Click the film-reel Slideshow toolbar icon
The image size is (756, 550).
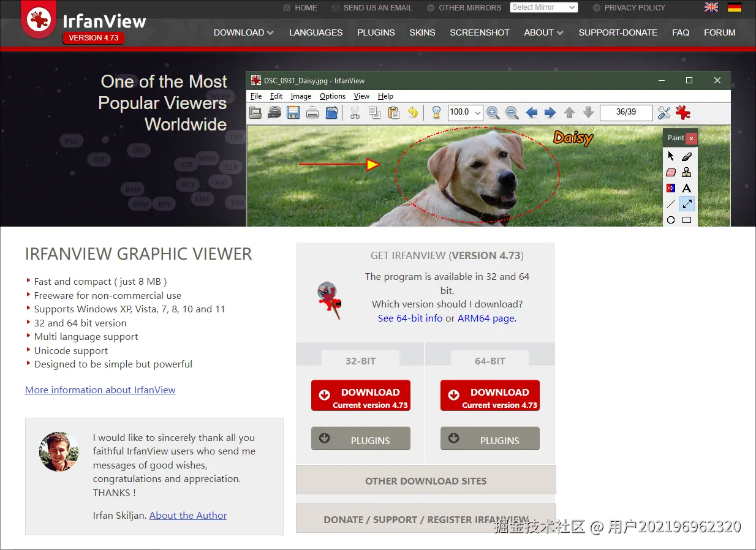tap(274, 113)
